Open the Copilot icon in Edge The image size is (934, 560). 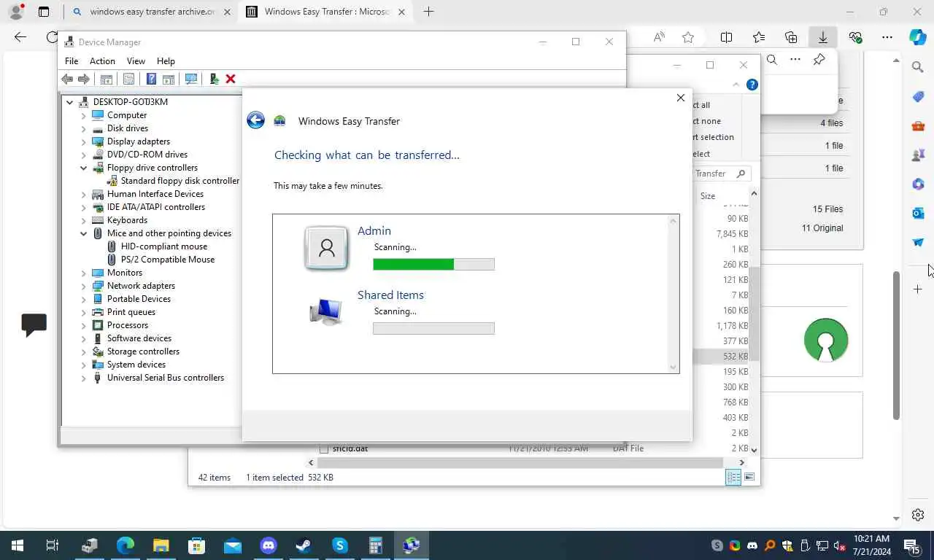[x=918, y=37]
